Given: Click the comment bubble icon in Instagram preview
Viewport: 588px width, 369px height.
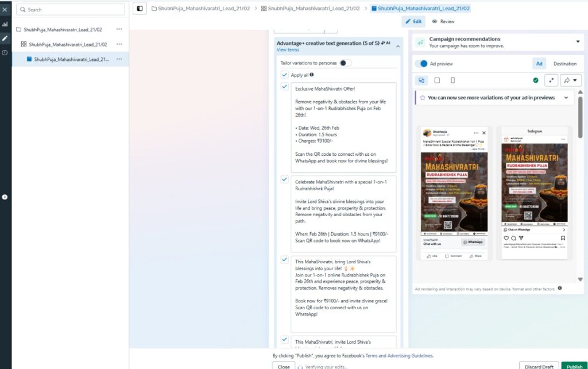Looking at the screenshot, I should click(513, 238).
